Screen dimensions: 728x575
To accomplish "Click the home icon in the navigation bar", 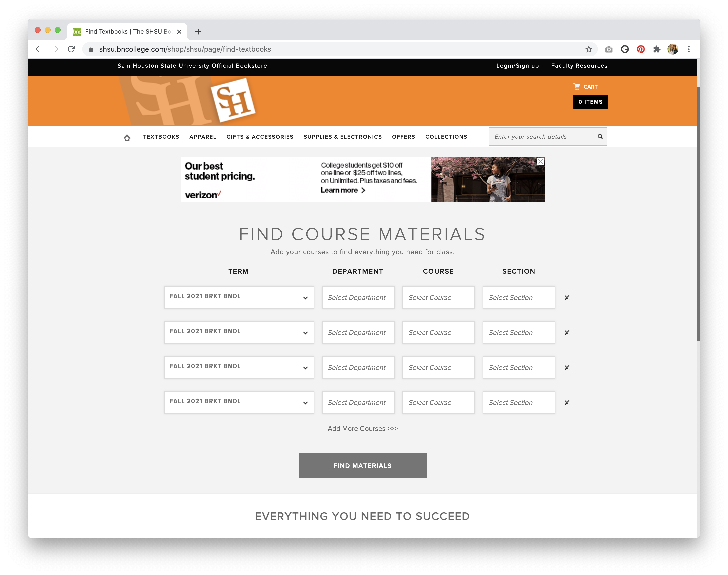I will click(x=127, y=137).
